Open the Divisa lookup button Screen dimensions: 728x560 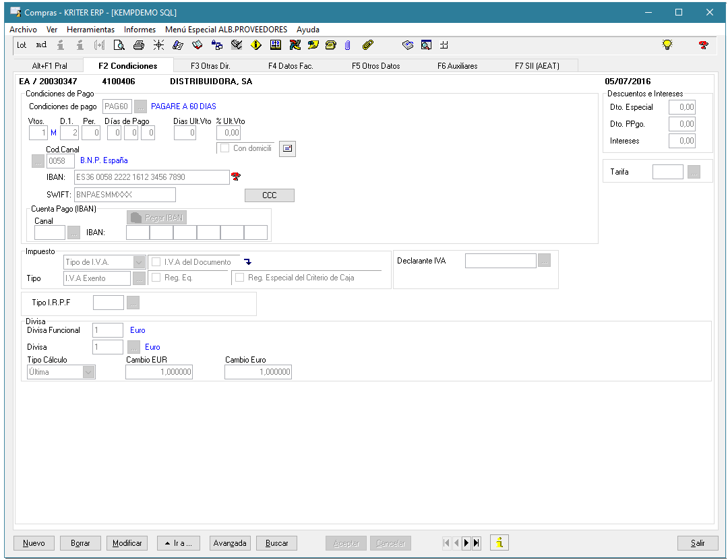point(133,347)
